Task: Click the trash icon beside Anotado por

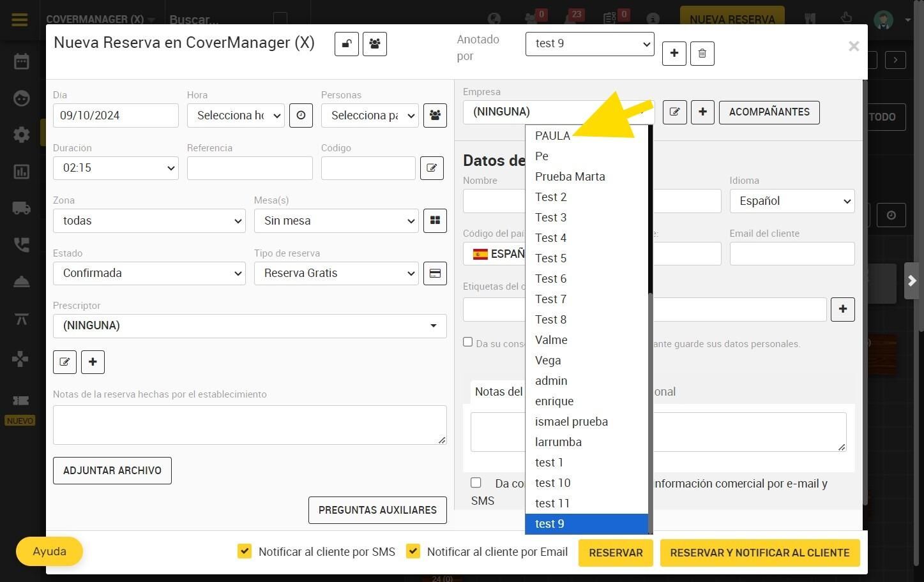Action: coord(702,54)
